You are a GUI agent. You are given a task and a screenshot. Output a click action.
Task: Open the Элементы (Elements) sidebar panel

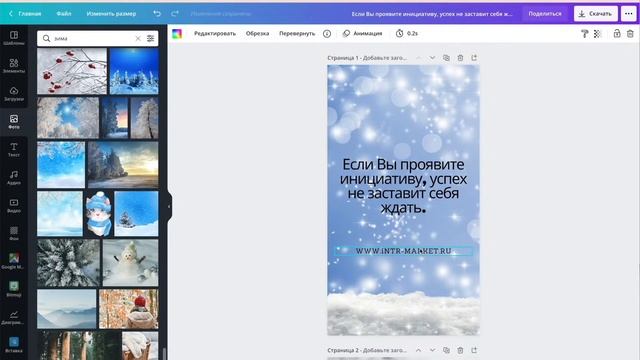(13, 65)
